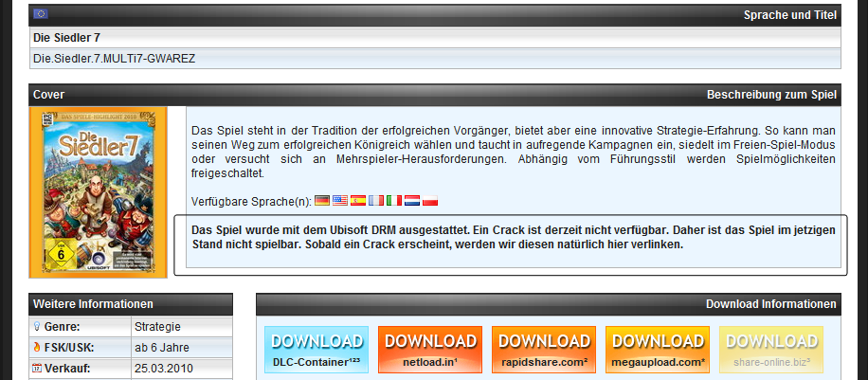This screenshot has height=380, width=868.
Task: Click the FSK/USK: label cell
Action: pos(81,348)
